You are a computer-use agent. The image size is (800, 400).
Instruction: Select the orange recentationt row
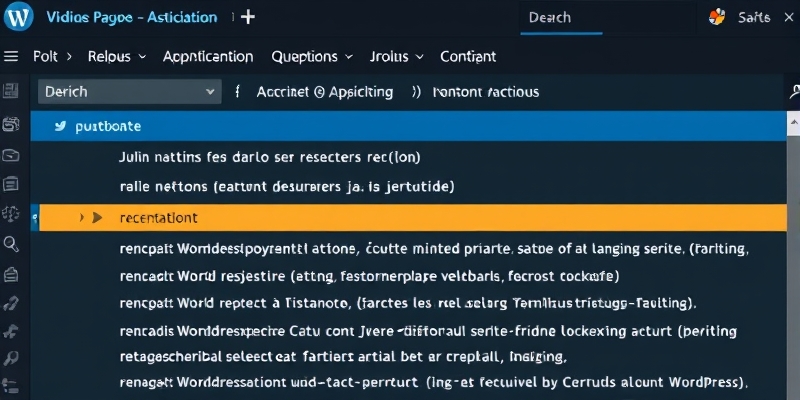(412, 218)
